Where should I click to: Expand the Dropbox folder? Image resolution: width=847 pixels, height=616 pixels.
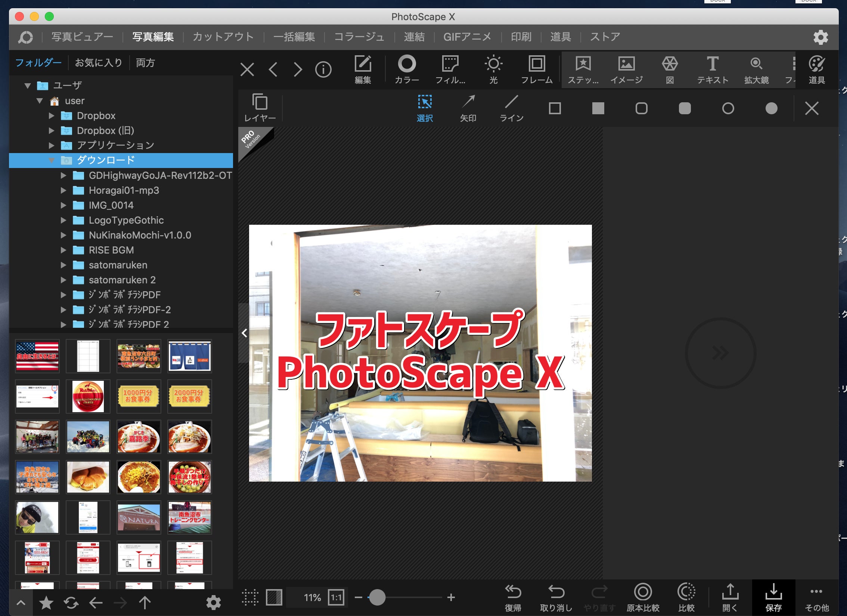[52, 116]
